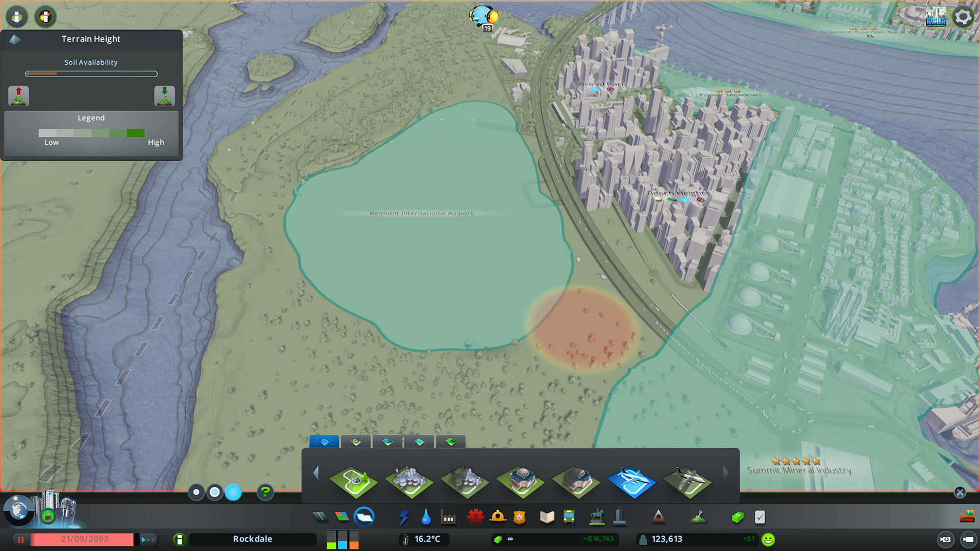
Task: Switch to the park area tab
Action: (x=356, y=441)
